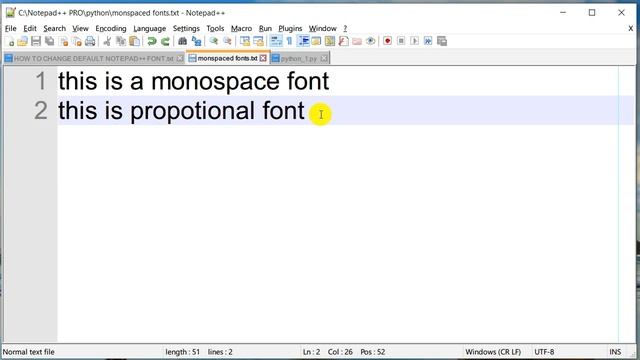Image resolution: width=640 pixels, height=360 pixels.
Task: Click the Close All documents toolbar icon
Action: coord(77,41)
